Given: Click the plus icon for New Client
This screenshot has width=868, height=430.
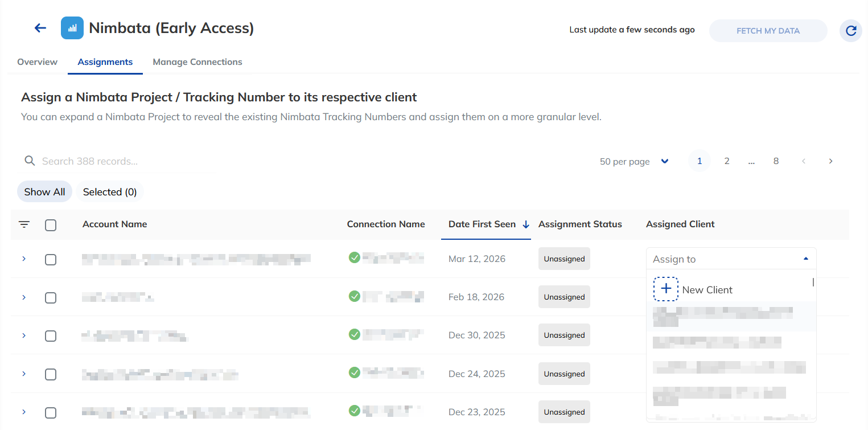Looking at the screenshot, I should click(x=666, y=289).
